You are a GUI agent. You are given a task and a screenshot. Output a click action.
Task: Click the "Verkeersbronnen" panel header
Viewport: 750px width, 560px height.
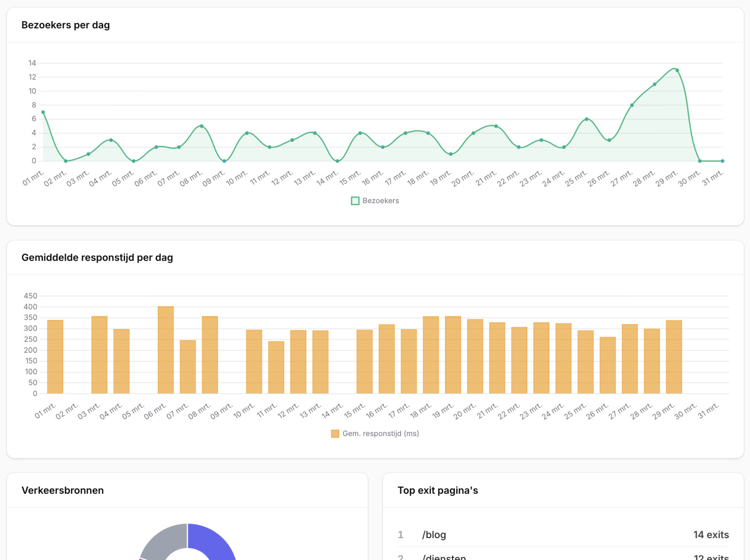point(62,490)
